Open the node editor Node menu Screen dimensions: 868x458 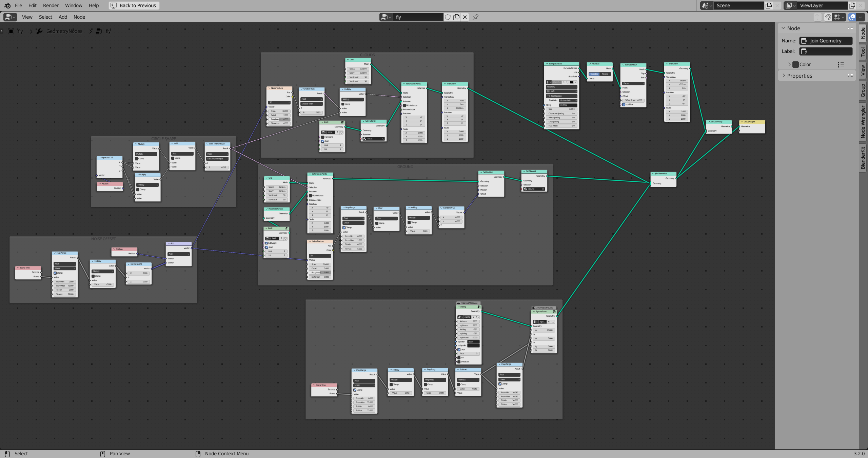79,17
